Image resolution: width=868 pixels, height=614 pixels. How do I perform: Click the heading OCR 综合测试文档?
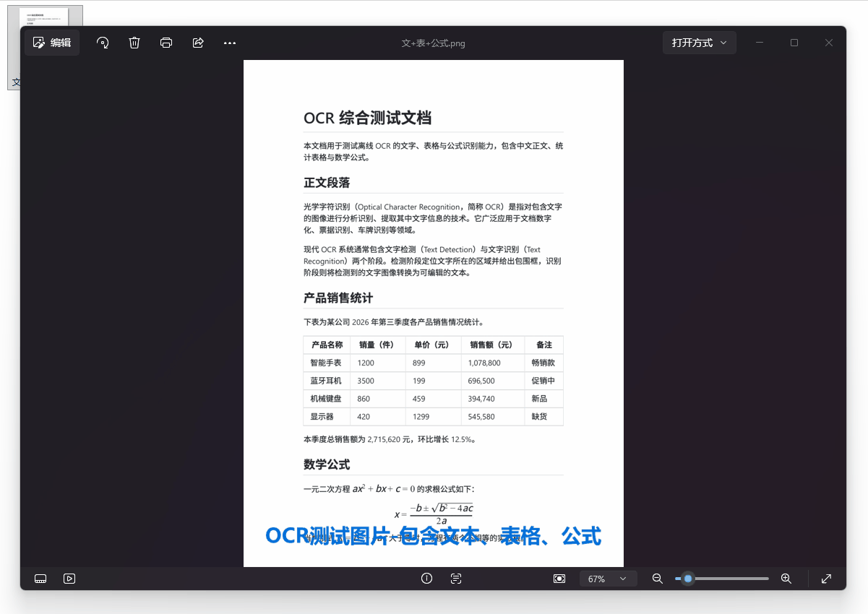point(367,118)
